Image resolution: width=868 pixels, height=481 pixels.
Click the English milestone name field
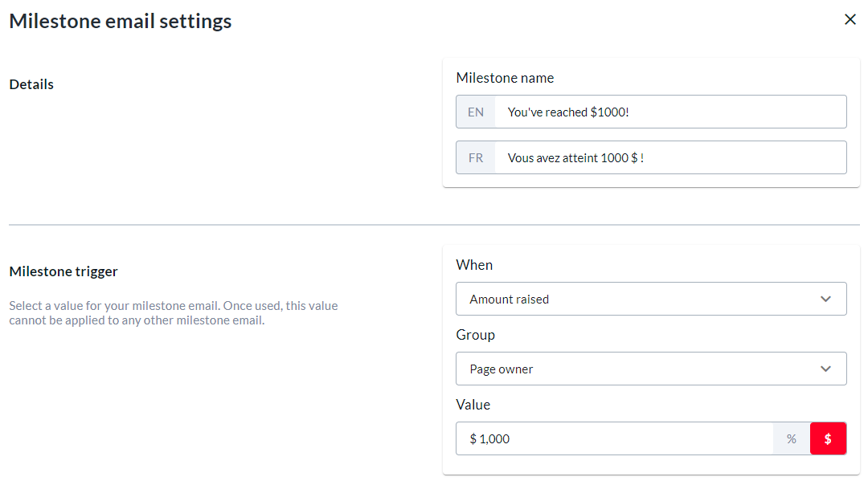[670, 112]
